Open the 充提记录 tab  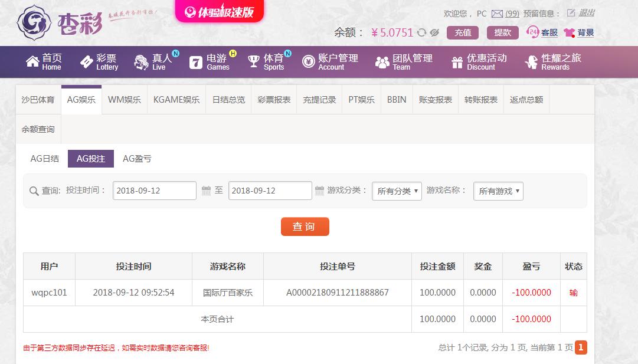[319, 100]
